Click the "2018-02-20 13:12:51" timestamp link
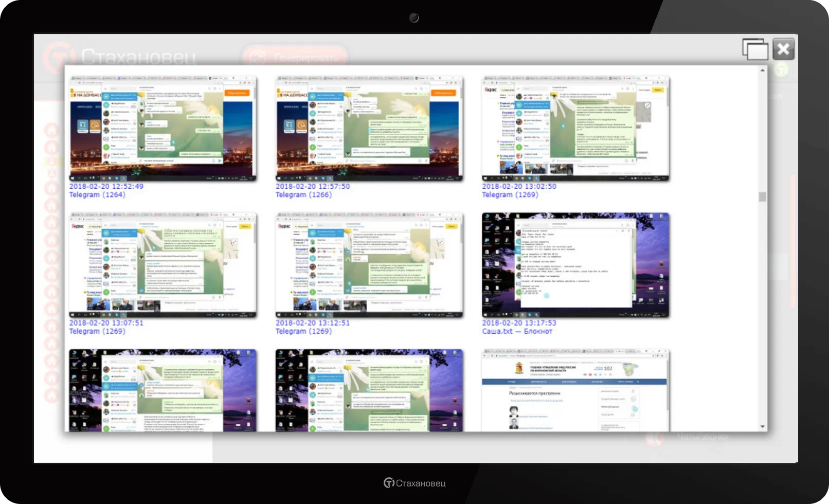The width and height of the screenshot is (829, 504). click(313, 323)
